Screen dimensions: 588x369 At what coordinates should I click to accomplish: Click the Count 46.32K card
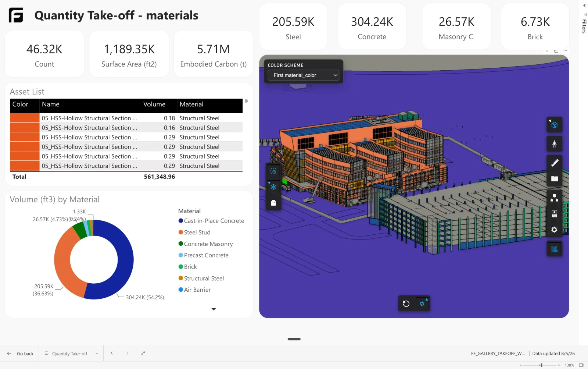point(44,54)
